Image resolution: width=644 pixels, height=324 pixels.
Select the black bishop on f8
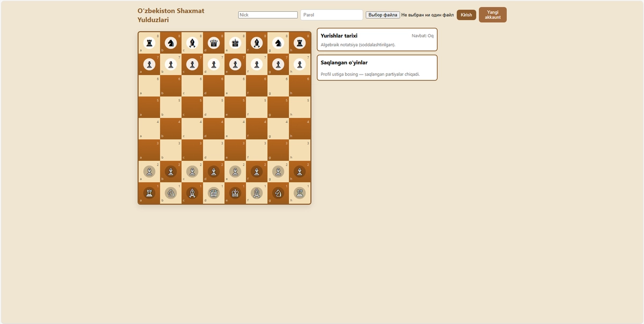(257, 42)
